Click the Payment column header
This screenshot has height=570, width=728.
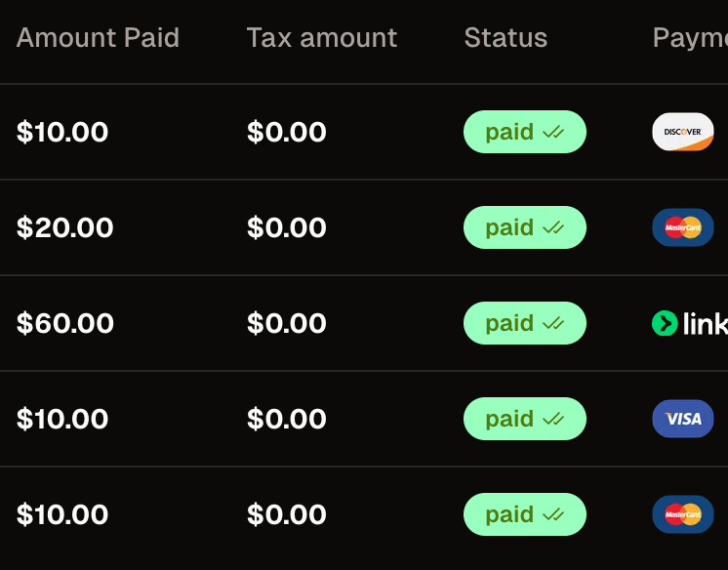click(689, 38)
